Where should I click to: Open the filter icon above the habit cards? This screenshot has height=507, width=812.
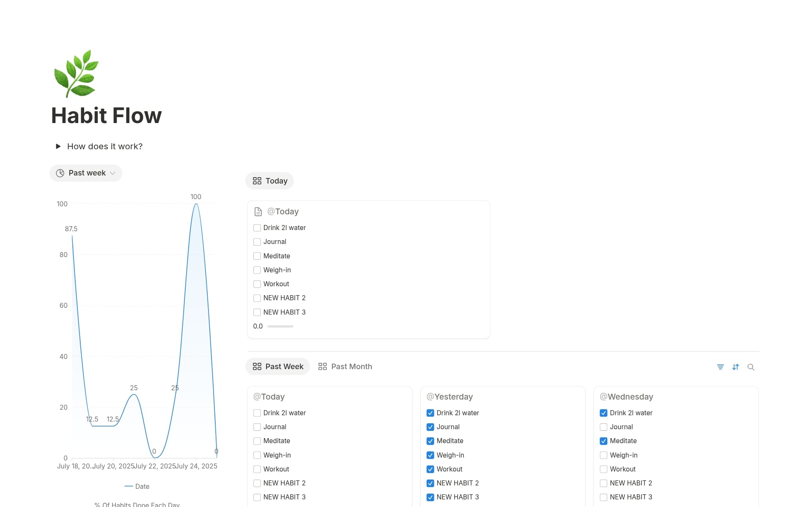pos(720,367)
